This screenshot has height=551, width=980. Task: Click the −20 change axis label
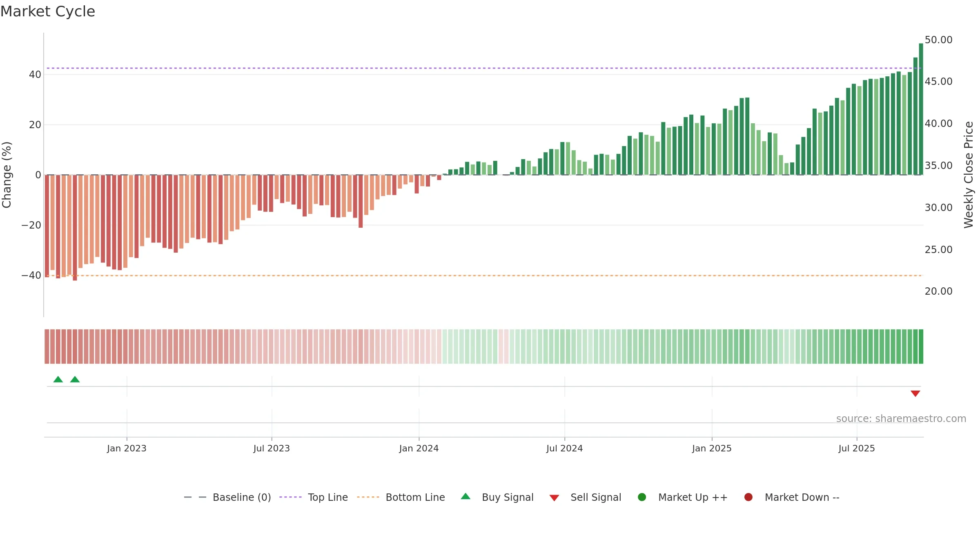coord(31,225)
